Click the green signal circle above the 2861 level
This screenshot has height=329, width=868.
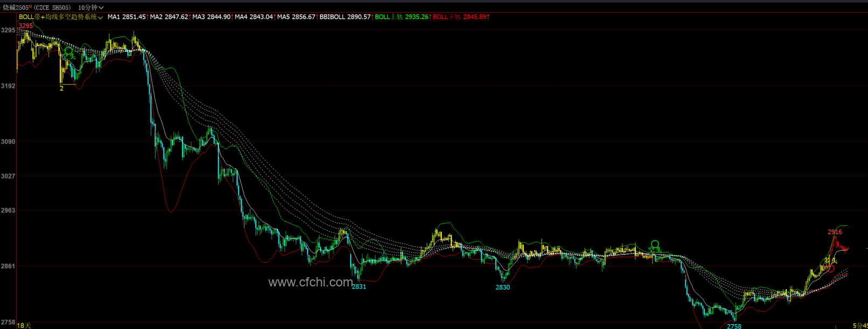pos(655,244)
